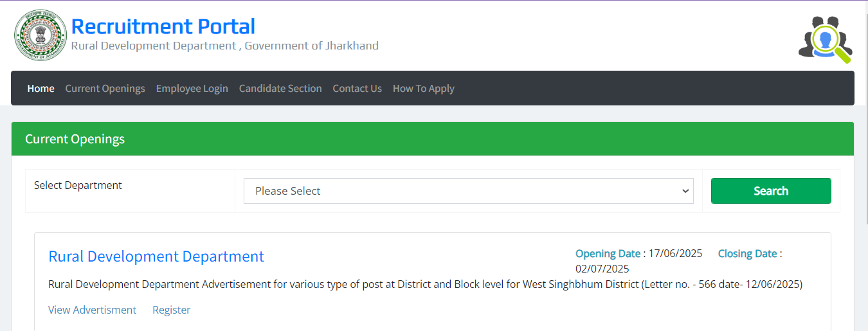
Task: Open How To Apply page
Action: (x=423, y=89)
